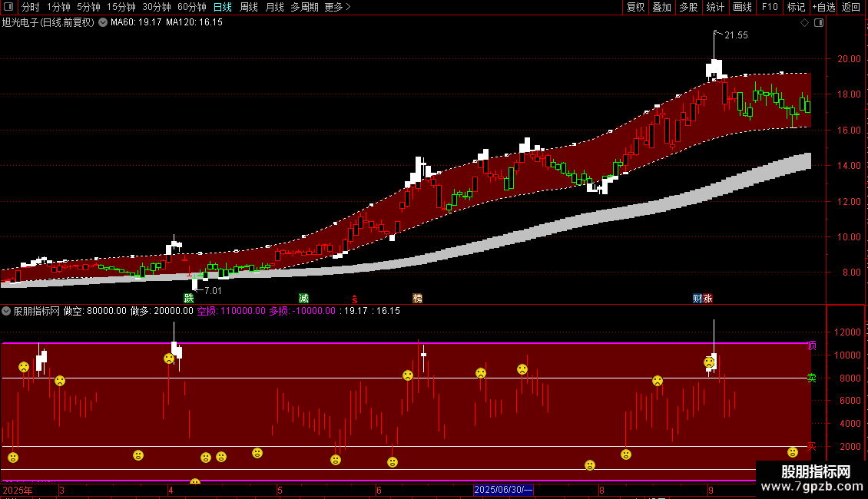The width and height of the screenshot is (868, 499).
Task: Click the 返回 back button
Action: pos(851,7)
